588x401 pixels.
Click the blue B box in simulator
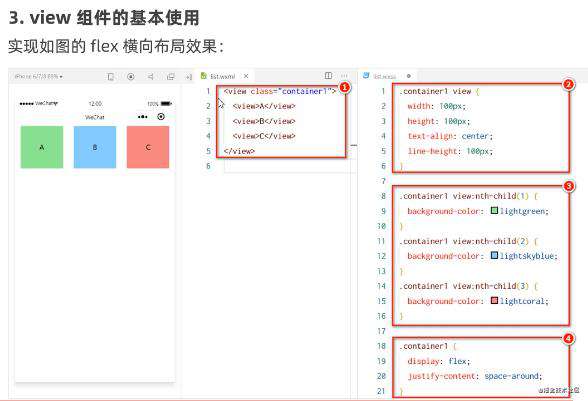click(x=95, y=147)
